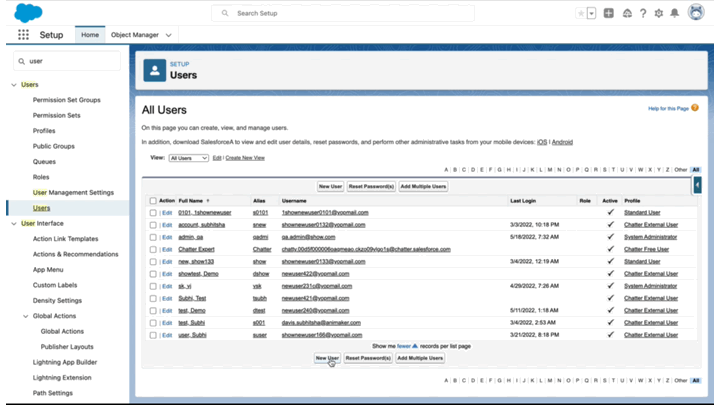Show fewer records per list page arrow
Screen dimensions: 720x405
click(x=415, y=346)
